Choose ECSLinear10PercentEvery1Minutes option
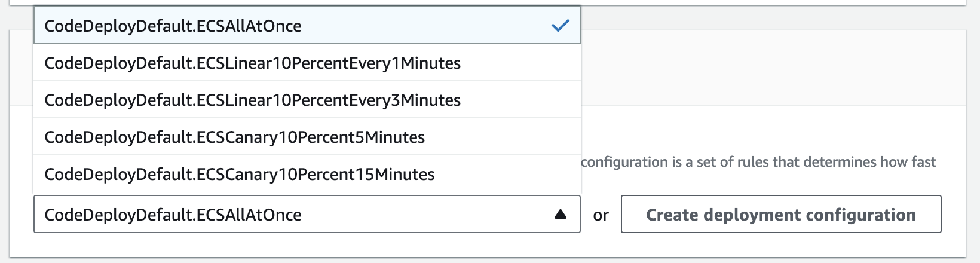 [x=252, y=63]
